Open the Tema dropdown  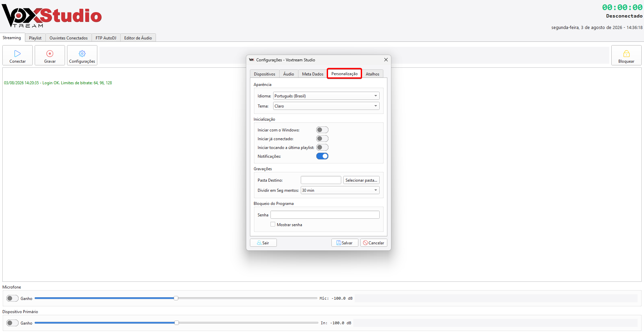coord(326,106)
